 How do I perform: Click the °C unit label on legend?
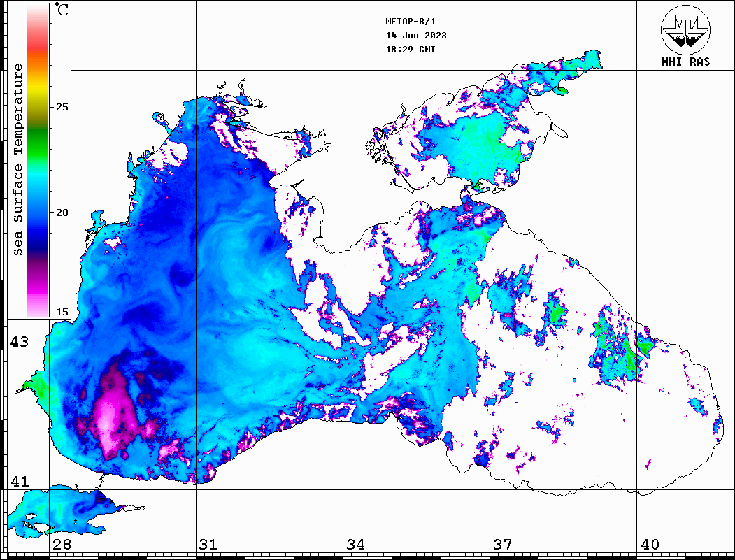click(x=62, y=9)
